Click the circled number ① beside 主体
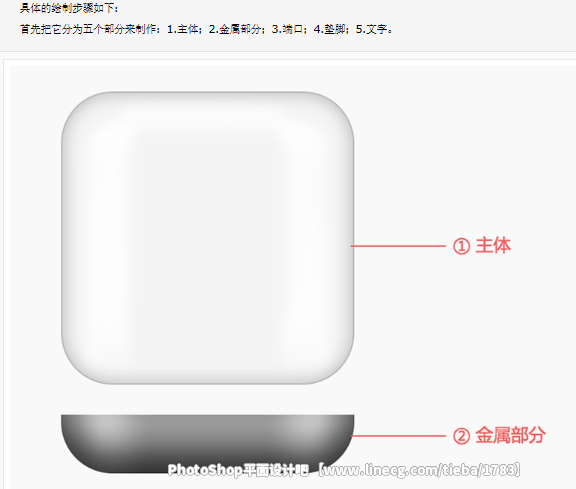Image resolution: width=576 pixels, height=489 pixels. 461,246
